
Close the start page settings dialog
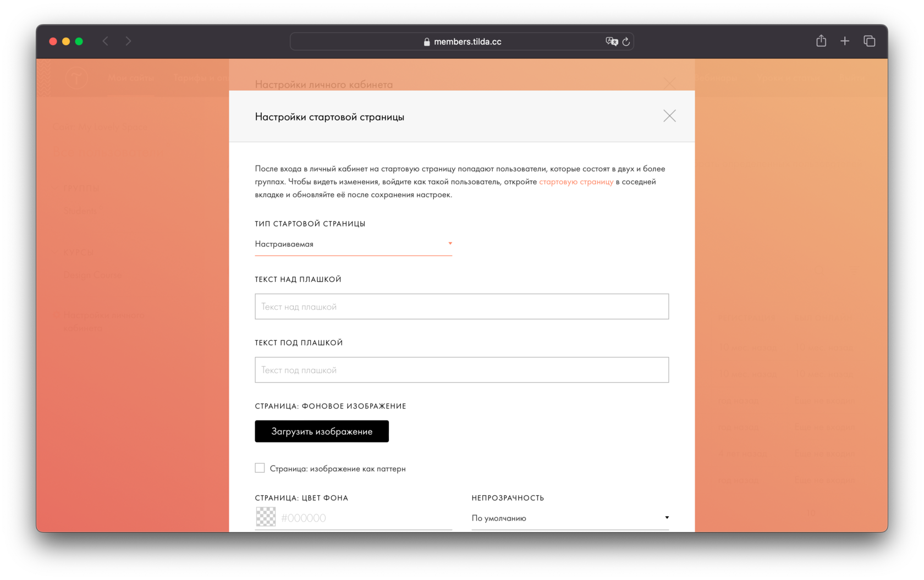click(669, 116)
